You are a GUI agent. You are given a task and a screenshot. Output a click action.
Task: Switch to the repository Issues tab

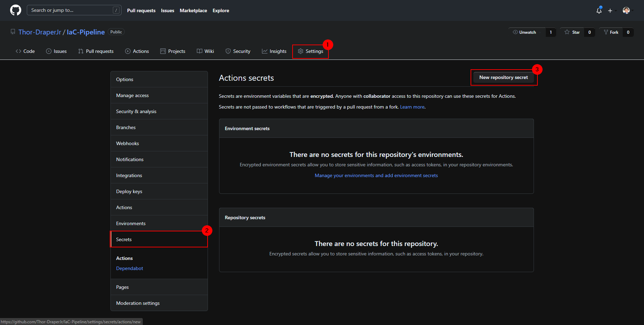56,51
